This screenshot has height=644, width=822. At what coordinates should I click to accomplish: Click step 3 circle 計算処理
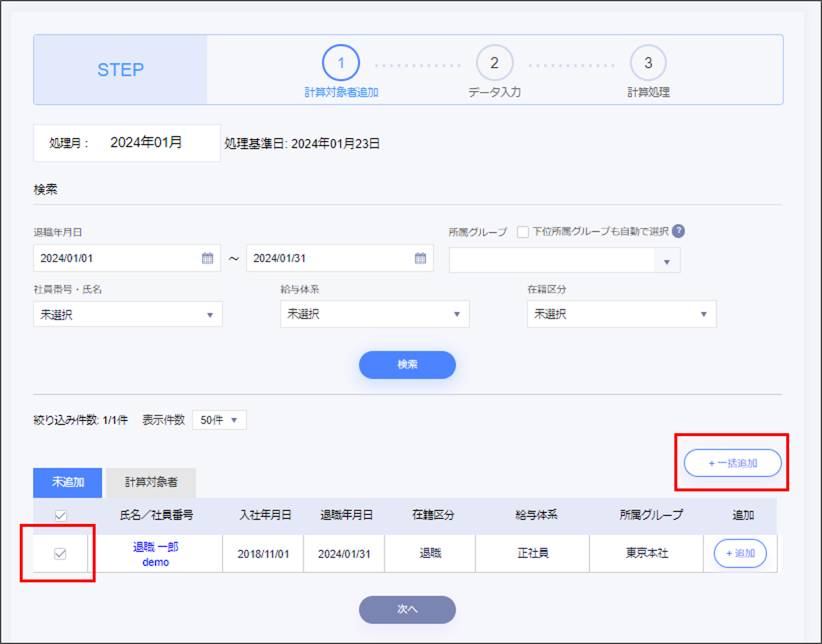(x=648, y=63)
